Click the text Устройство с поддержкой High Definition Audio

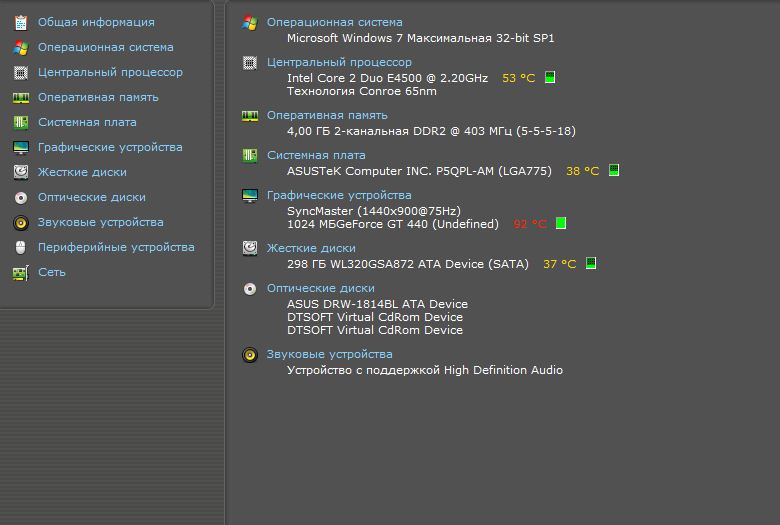pyautogui.click(x=425, y=370)
